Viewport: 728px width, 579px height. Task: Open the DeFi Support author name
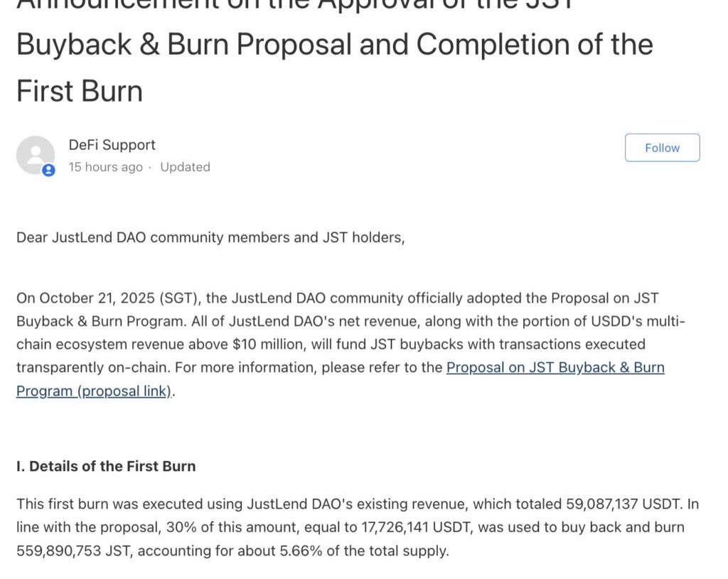tap(112, 145)
